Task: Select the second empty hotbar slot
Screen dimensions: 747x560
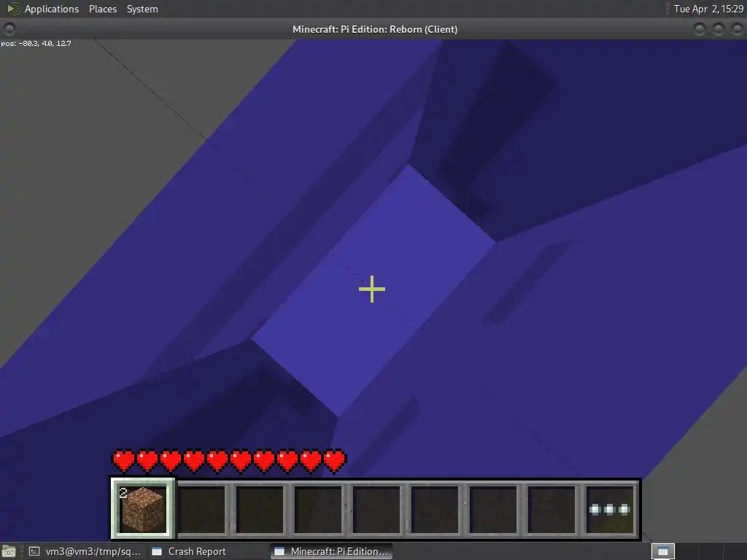Action: coord(260,510)
